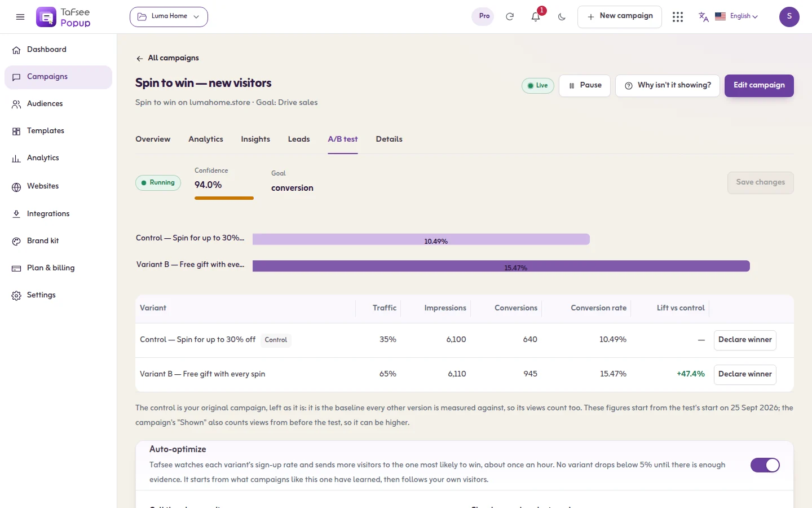The height and width of the screenshot is (508, 812).
Task: Click the US flag icon
Action: pos(720,16)
